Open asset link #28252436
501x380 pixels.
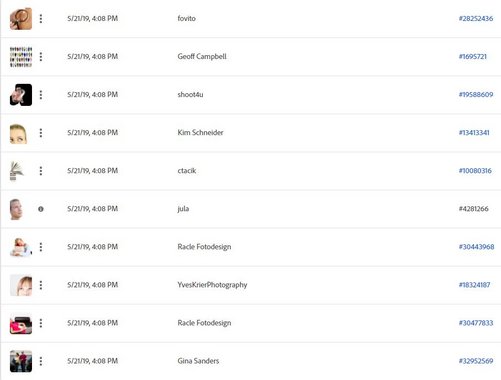pyautogui.click(x=476, y=19)
